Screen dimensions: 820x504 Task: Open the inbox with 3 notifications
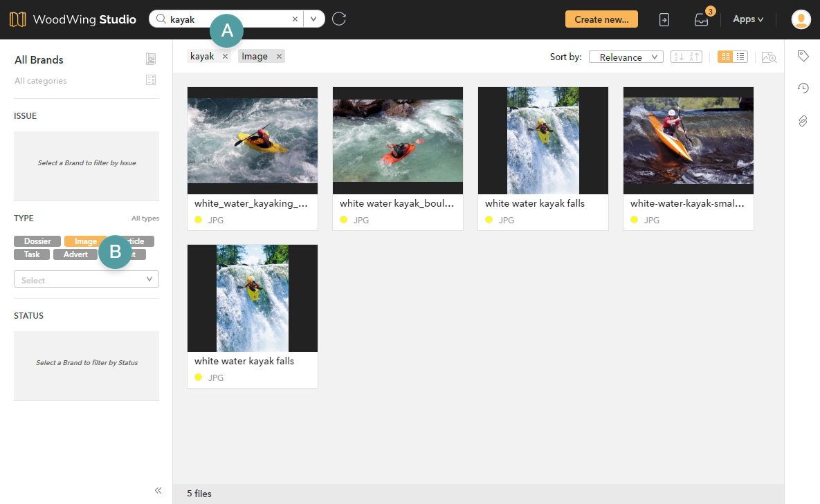(x=701, y=20)
